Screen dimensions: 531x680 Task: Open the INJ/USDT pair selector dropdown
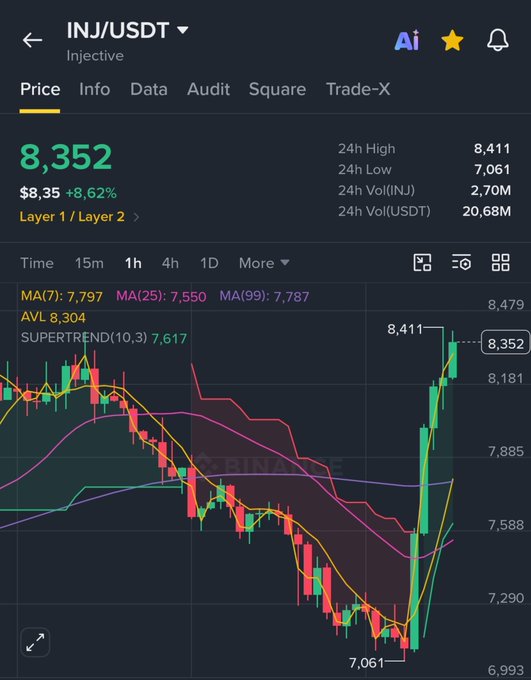click(x=127, y=30)
